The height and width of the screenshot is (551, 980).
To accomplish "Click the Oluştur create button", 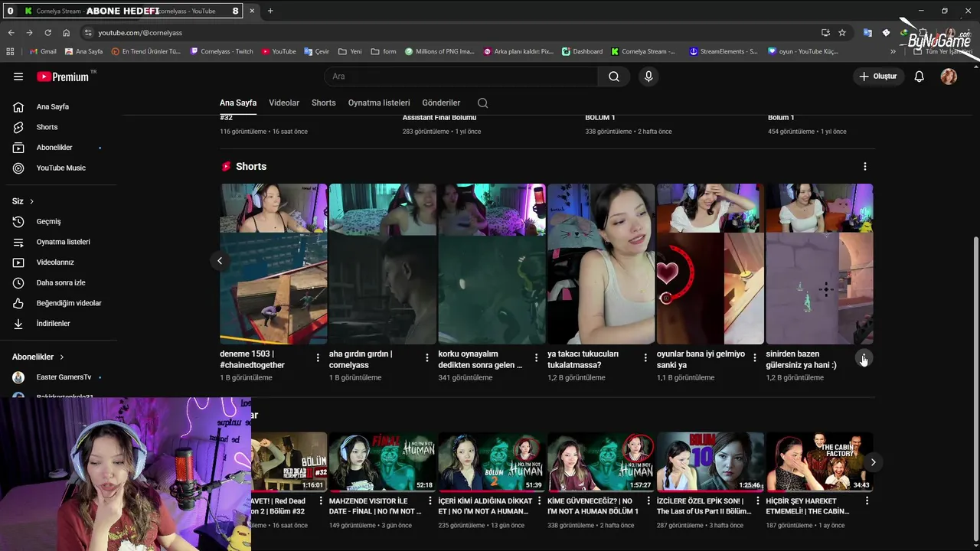I will point(877,77).
